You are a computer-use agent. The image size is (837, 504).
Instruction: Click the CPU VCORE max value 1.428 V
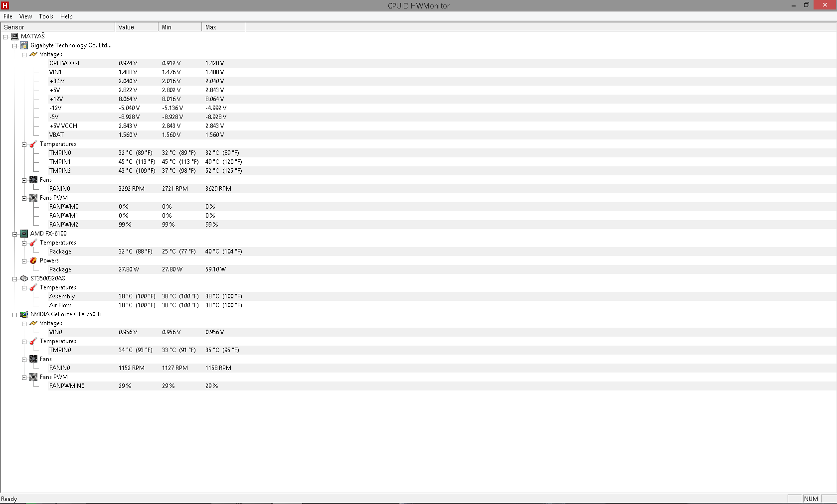(214, 63)
